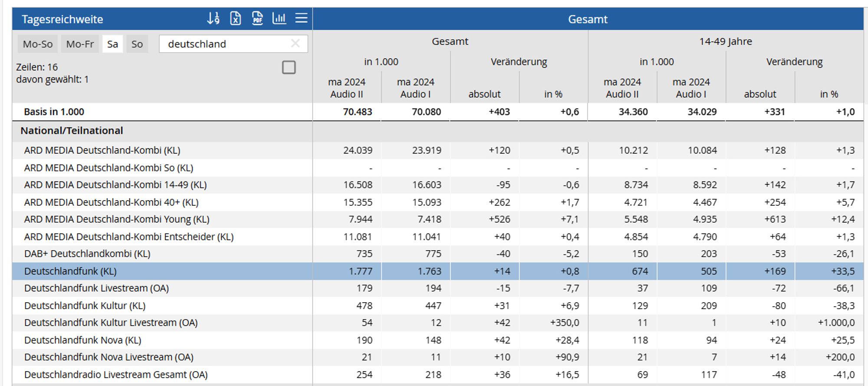
Task: Click the 70.483 basis value
Action: (x=358, y=112)
